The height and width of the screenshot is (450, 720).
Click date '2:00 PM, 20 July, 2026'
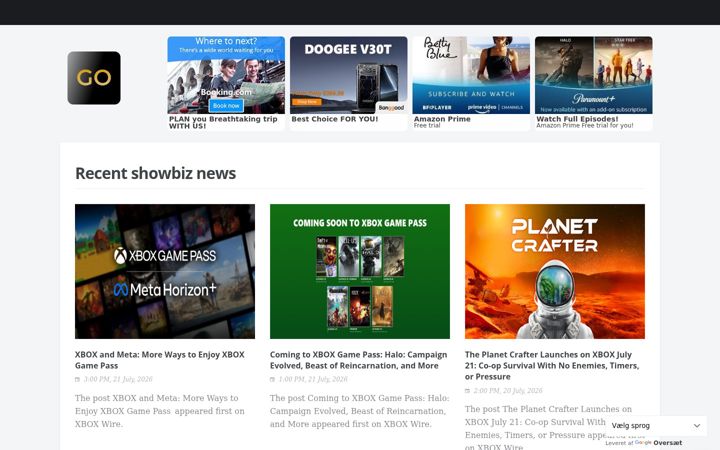[x=508, y=391]
